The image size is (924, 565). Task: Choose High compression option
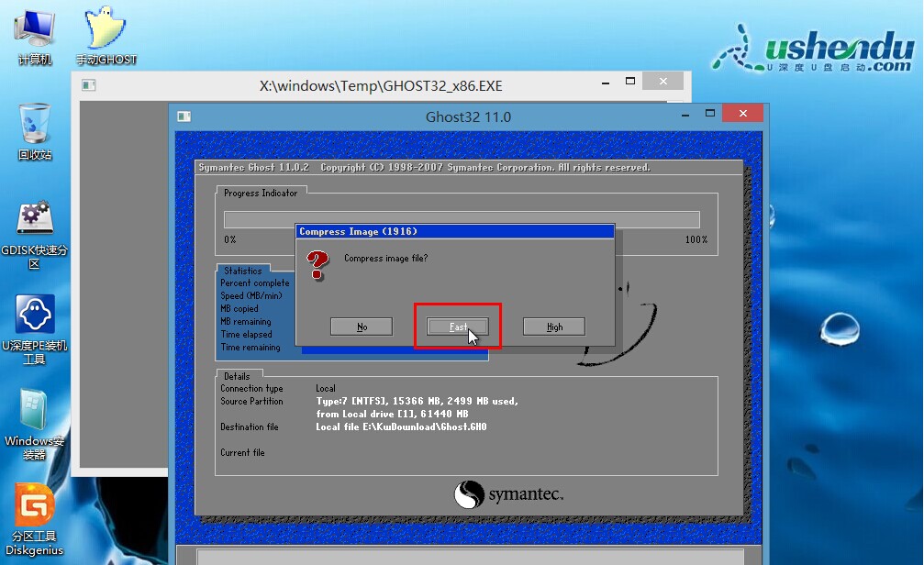[554, 327]
